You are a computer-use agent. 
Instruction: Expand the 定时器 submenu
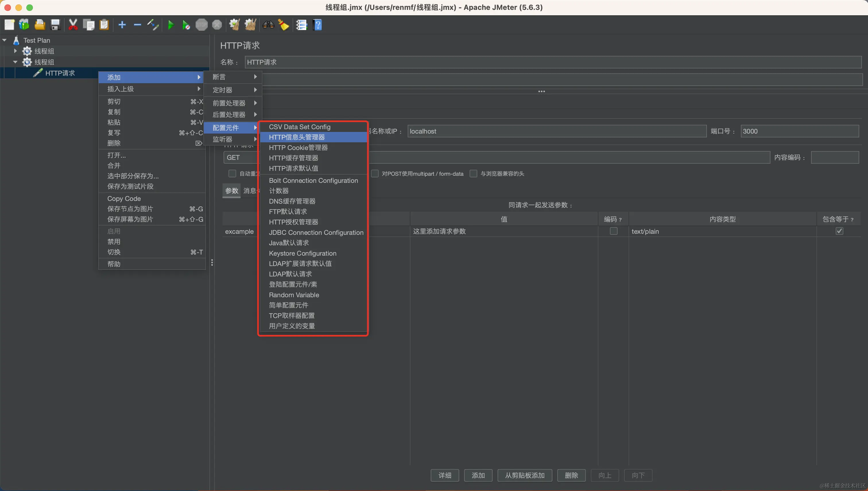[232, 90]
